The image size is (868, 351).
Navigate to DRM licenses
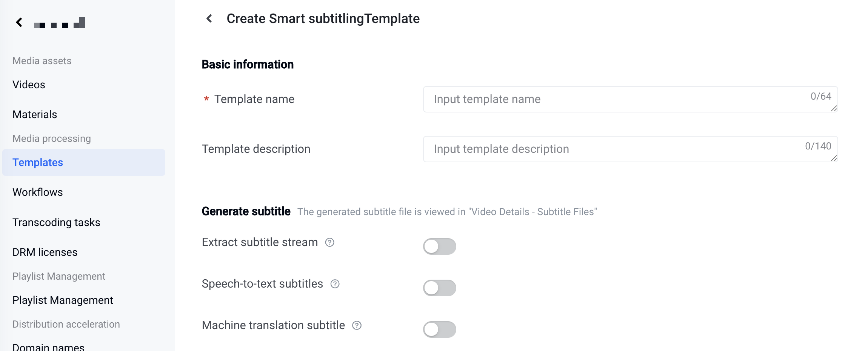[x=45, y=252]
